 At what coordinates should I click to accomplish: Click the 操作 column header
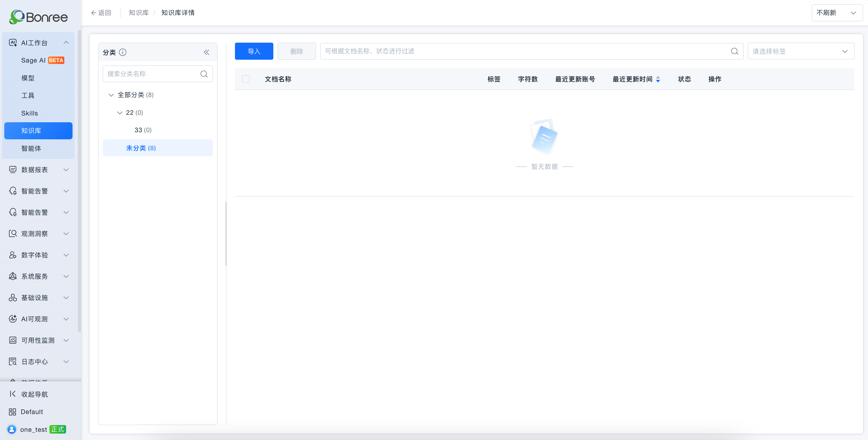715,79
